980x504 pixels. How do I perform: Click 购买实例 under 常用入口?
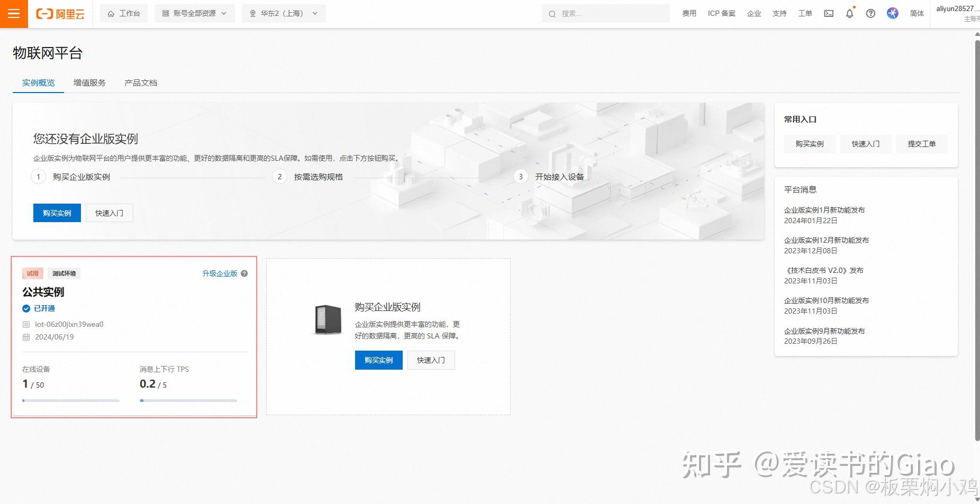[810, 144]
